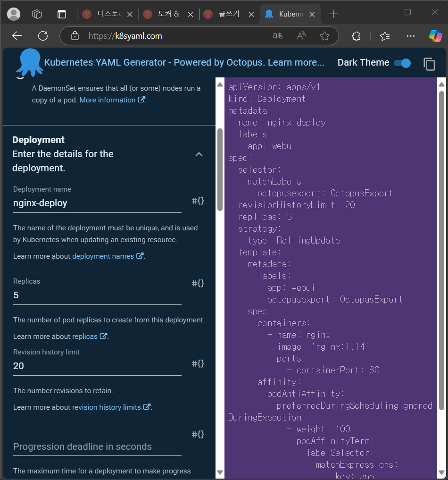Reload the k8syaml.com page
448x480 pixels.
click(x=43, y=36)
